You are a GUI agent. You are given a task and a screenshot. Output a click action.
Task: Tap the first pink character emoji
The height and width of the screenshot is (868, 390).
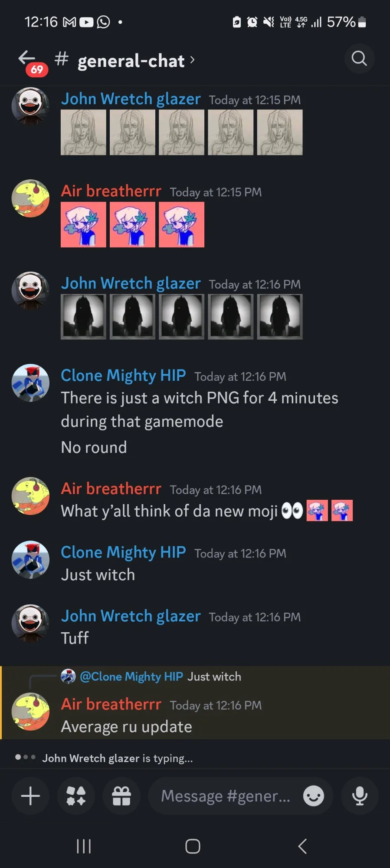point(83,224)
